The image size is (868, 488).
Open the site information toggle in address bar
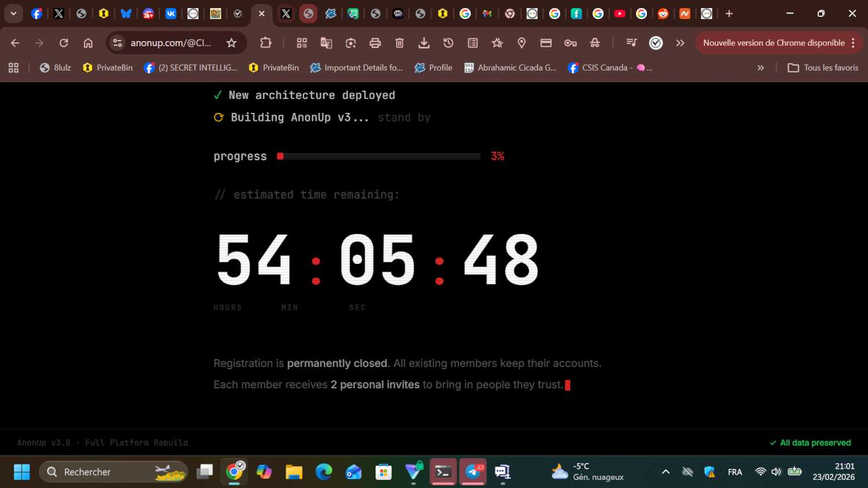tap(117, 43)
